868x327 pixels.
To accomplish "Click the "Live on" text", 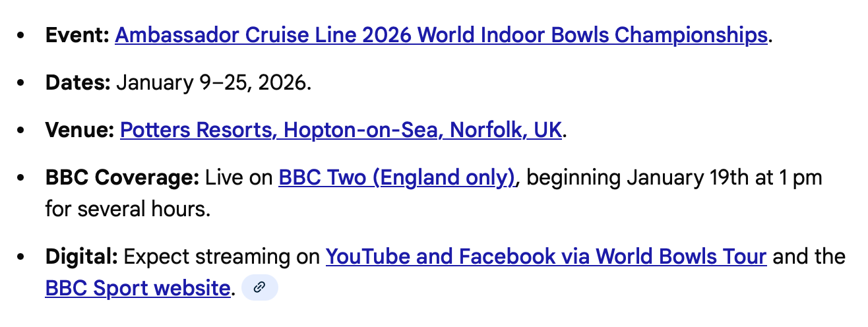I will 239,177.
